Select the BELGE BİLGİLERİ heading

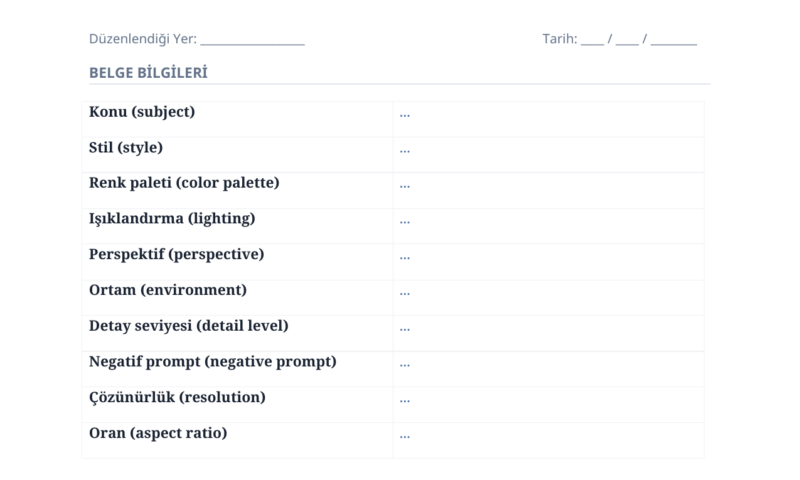click(x=148, y=73)
